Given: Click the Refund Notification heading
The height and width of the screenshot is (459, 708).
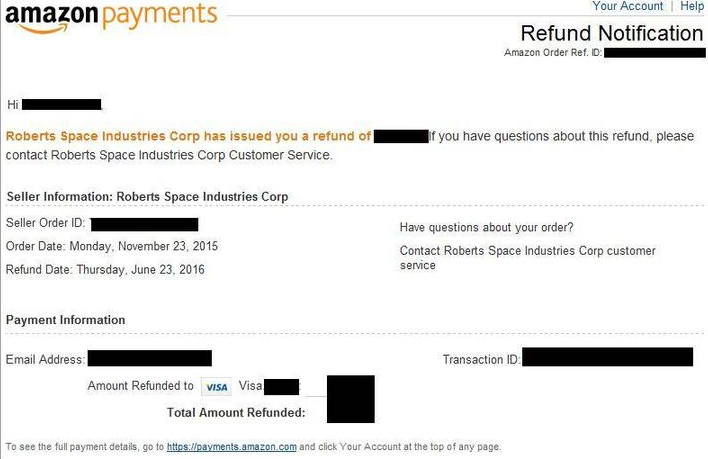Looking at the screenshot, I should pos(611,33).
